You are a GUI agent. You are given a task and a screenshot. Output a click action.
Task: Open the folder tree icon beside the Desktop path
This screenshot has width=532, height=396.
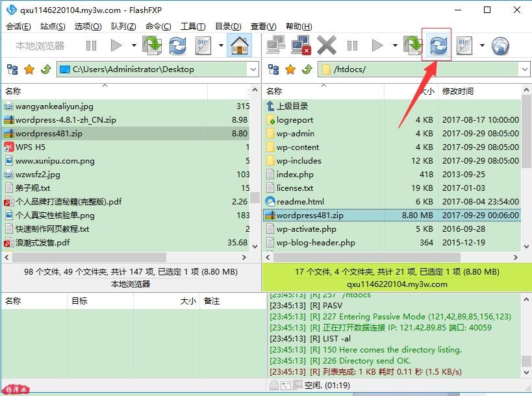point(12,69)
